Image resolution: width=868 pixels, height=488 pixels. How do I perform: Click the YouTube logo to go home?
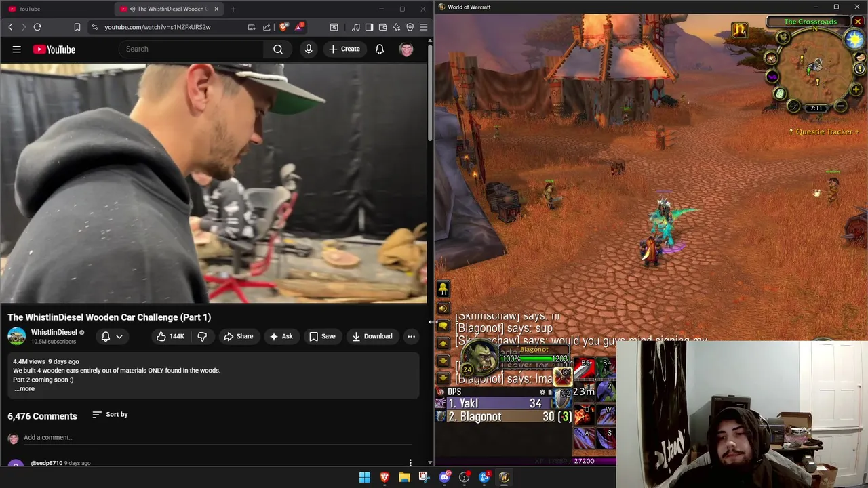tap(54, 49)
